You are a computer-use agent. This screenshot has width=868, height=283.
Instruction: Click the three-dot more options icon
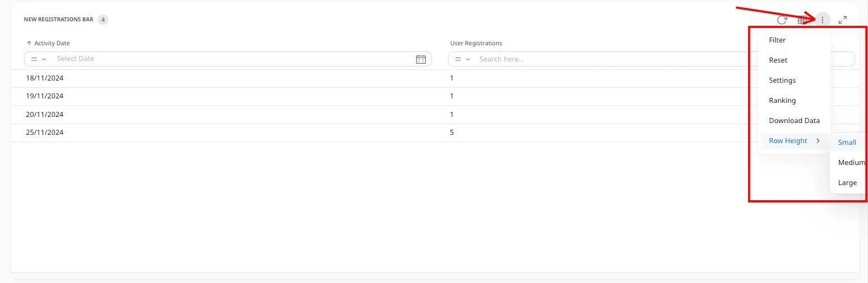point(822,20)
